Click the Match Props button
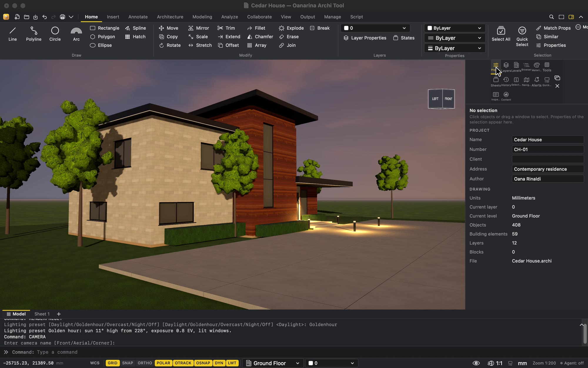 553,28
